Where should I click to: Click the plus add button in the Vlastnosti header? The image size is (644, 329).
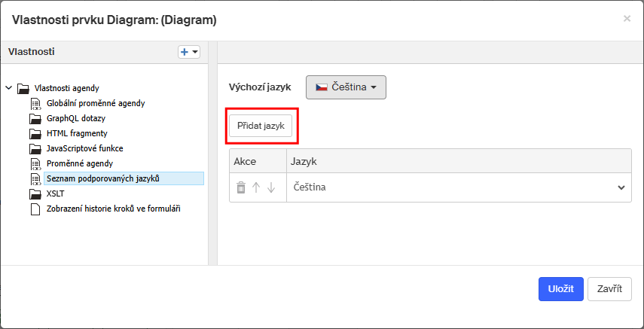coord(189,52)
